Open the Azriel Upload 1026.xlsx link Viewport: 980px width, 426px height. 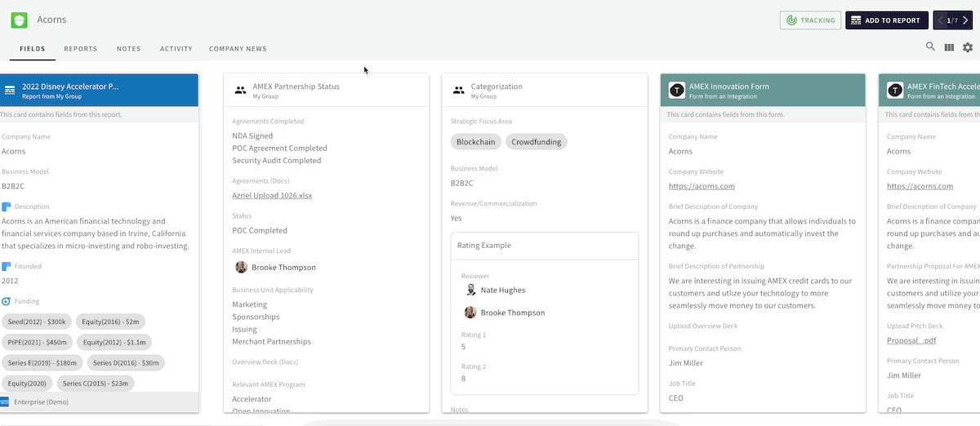pos(272,196)
